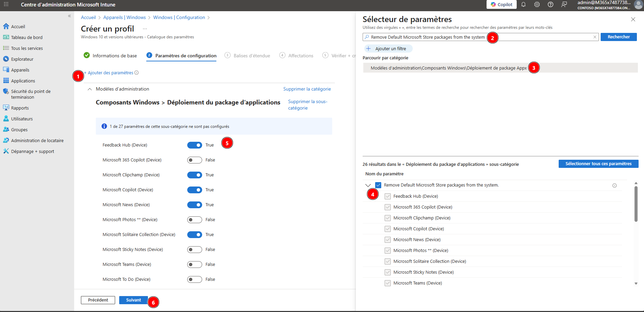The width and height of the screenshot is (644, 312).
Task: Open Copilot from the top bar
Action: 501,4
